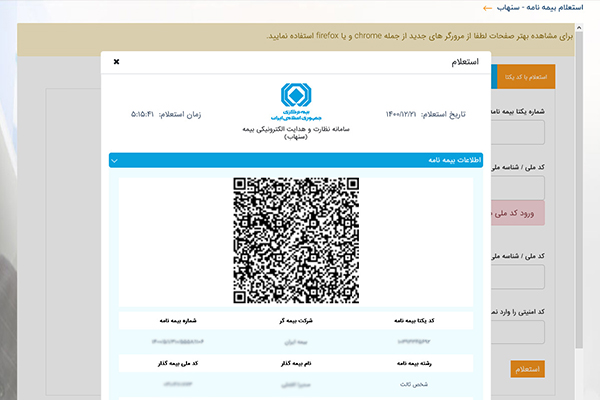Click the شخص ثالث value cell
600x400 pixels.
414,384
